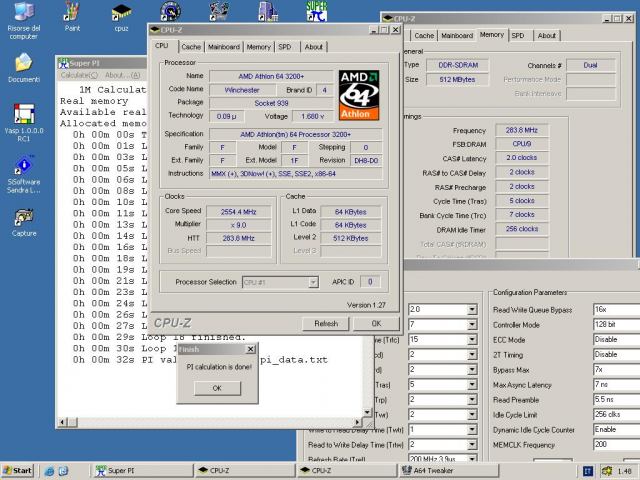The height and width of the screenshot is (480, 640).
Task: Expand Idle Cycle Limit 256 clks dropdown
Action: click(x=616, y=414)
